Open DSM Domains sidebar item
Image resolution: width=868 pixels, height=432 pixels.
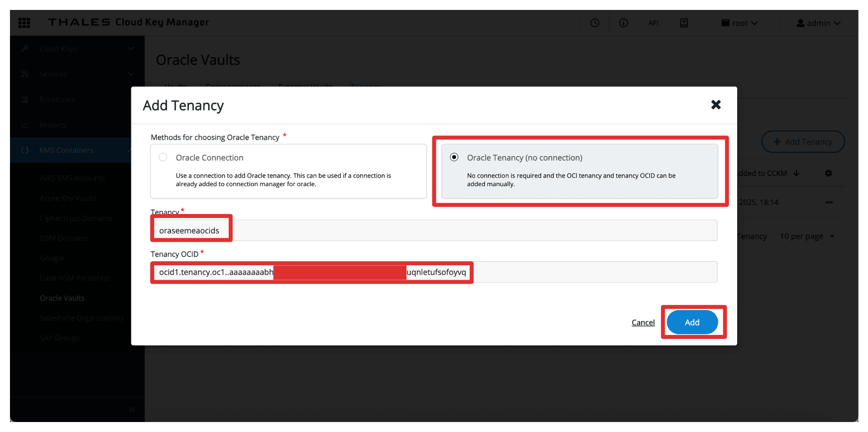click(64, 238)
